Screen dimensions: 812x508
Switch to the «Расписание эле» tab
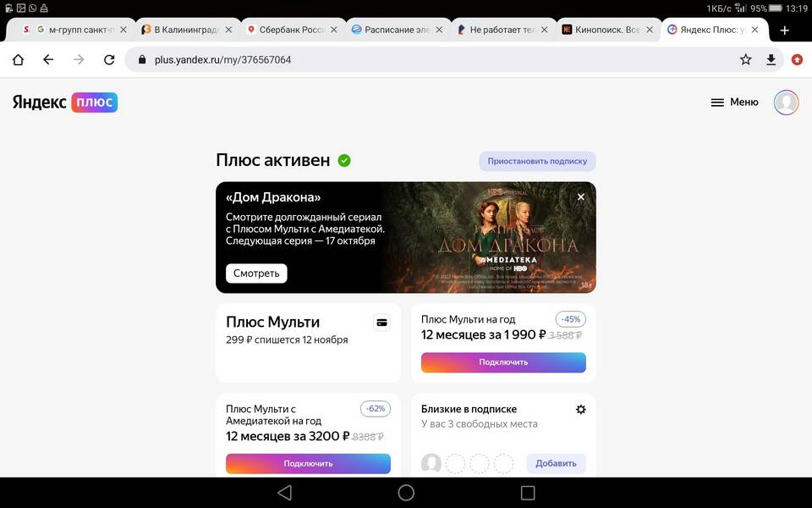(x=397, y=30)
